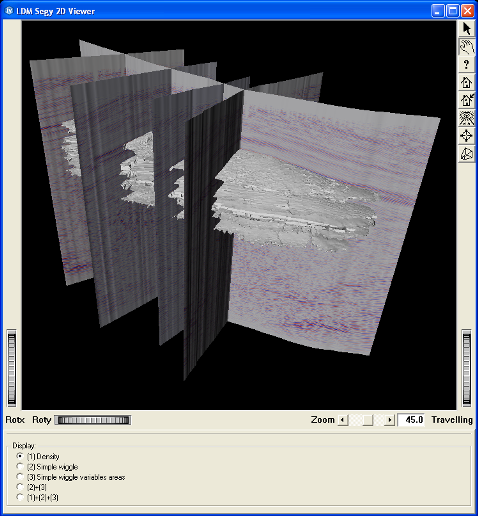The image size is (478, 516).
Task: Click the zoom value field showing 45.0
Action: point(411,420)
